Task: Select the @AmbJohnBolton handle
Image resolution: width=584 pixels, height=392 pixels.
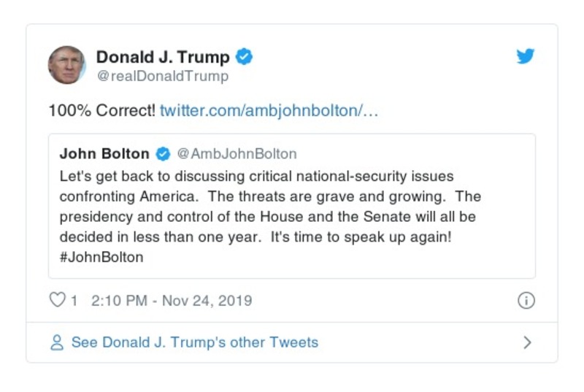Action: [x=237, y=154]
